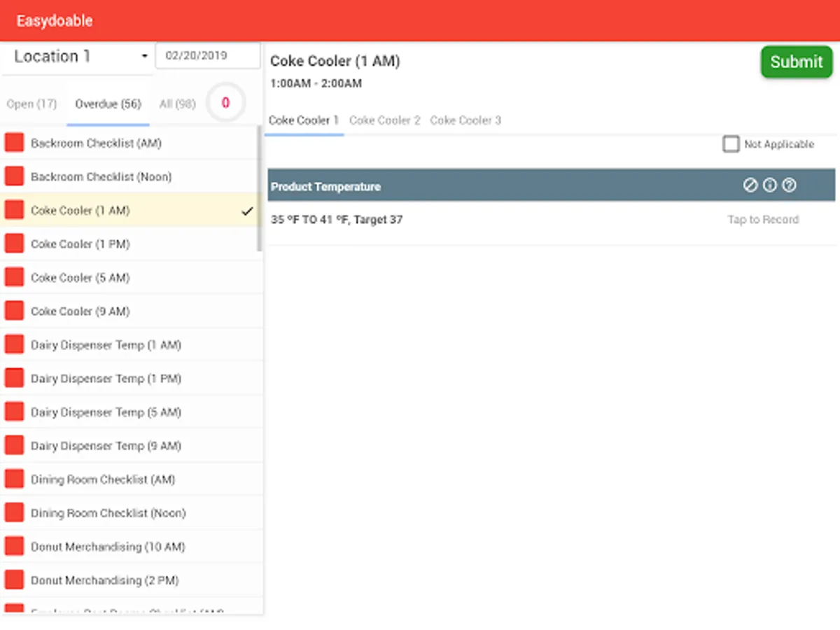Click the prohibited circle icon in Product Temperature header

point(750,185)
